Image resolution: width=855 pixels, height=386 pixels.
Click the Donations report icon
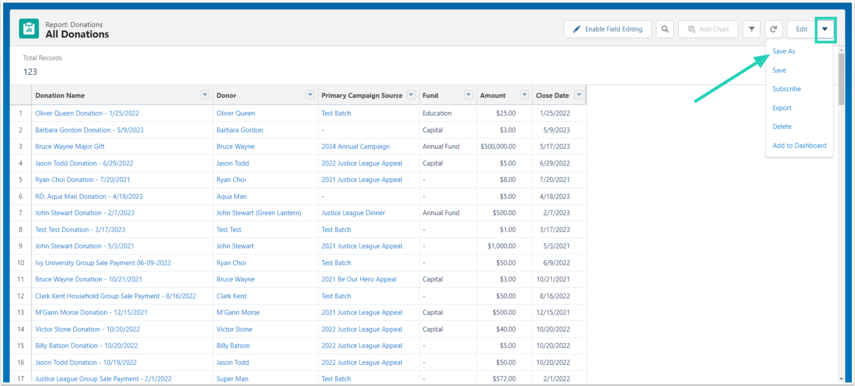29,29
